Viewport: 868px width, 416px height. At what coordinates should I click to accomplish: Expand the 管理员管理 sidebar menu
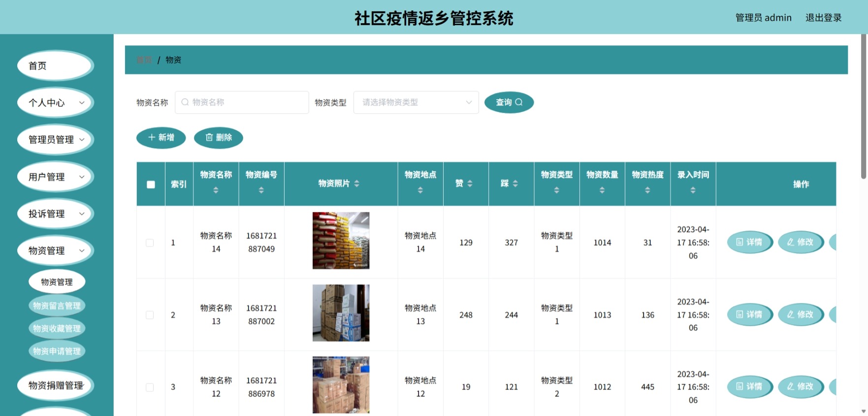point(55,139)
